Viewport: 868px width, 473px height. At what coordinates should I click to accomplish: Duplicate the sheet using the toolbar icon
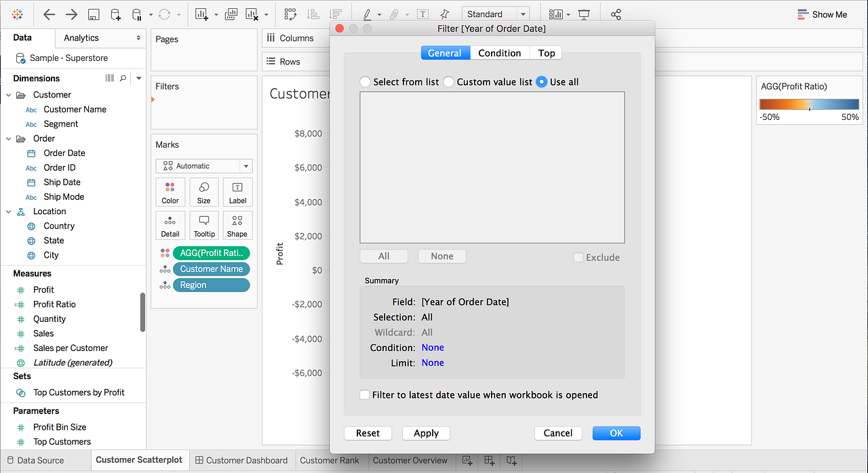231,14
